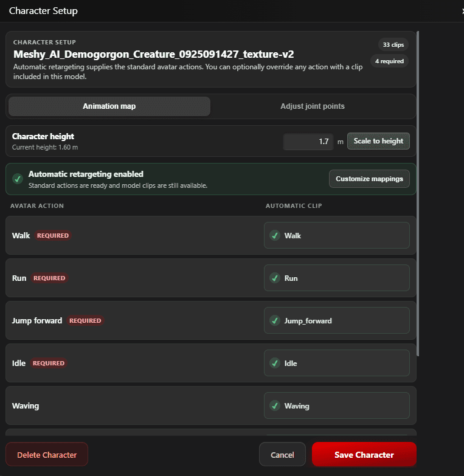The image size is (464, 476).
Task: Click the Walk avatar action label
Action: click(x=21, y=236)
